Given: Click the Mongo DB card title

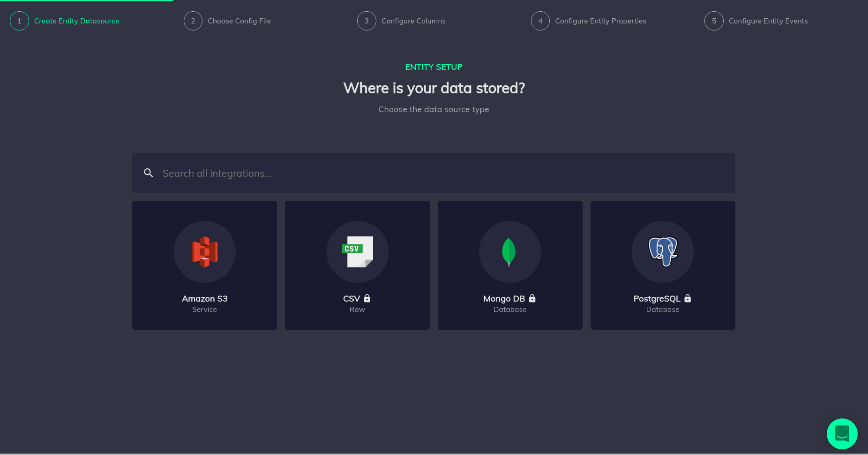Looking at the screenshot, I should (504, 299).
